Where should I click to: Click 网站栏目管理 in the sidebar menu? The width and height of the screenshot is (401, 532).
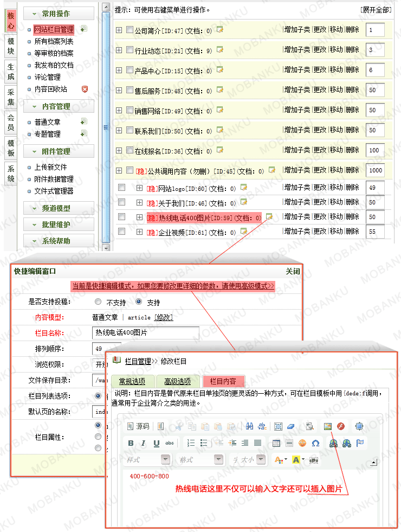(x=54, y=29)
